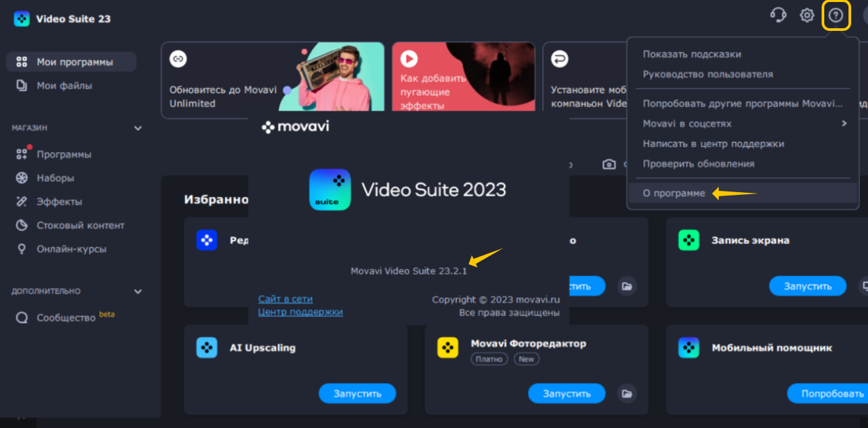
Task: Click the link icon on Movavi Unlimited banner
Action: (x=178, y=58)
